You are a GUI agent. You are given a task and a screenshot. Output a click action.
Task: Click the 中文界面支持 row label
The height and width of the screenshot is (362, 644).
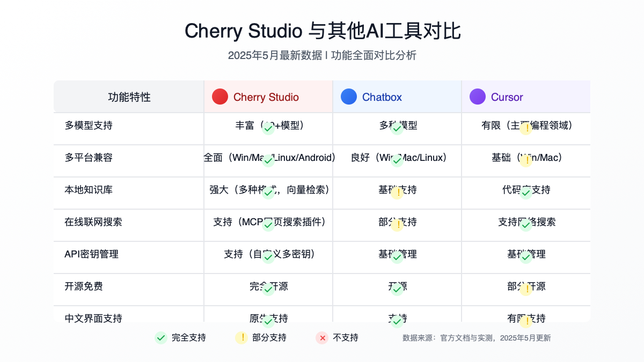coord(93,319)
